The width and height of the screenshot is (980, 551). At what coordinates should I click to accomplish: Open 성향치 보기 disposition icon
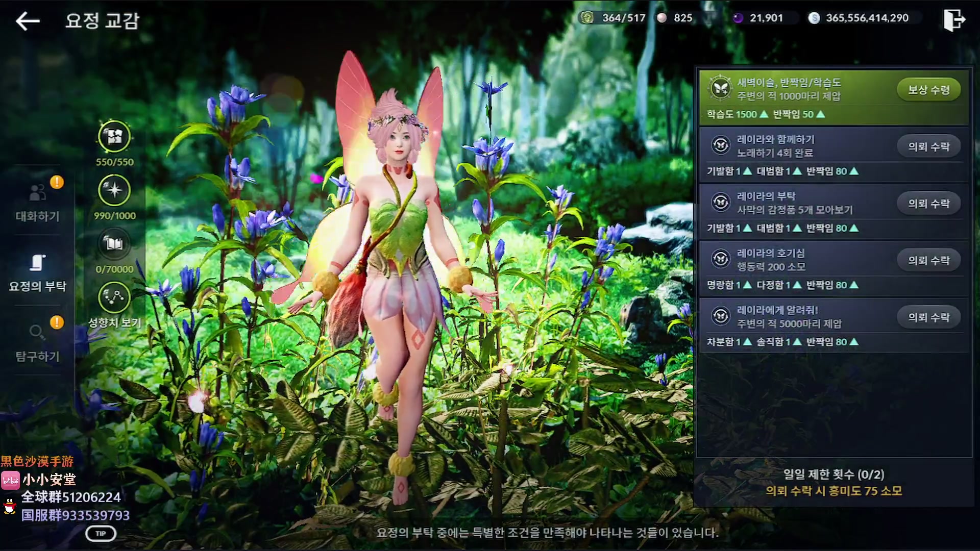(x=114, y=297)
